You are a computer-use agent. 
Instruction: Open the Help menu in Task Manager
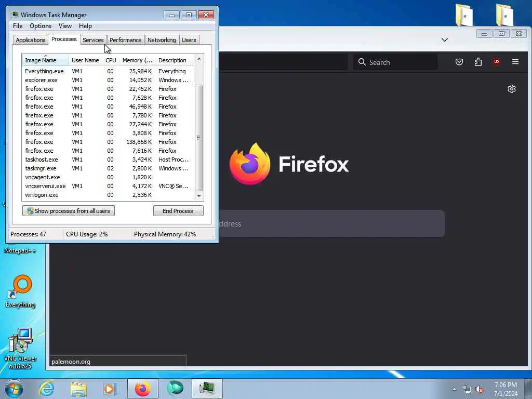pyautogui.click(x=85, y=26)
